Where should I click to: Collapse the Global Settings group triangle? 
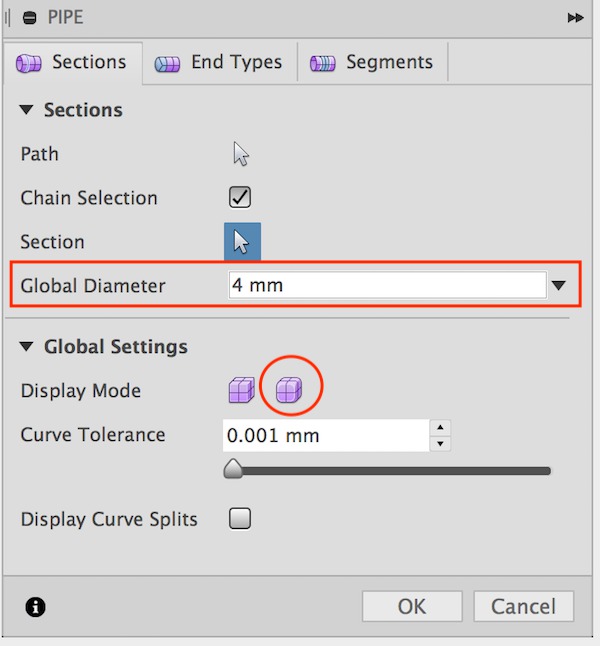26,346
